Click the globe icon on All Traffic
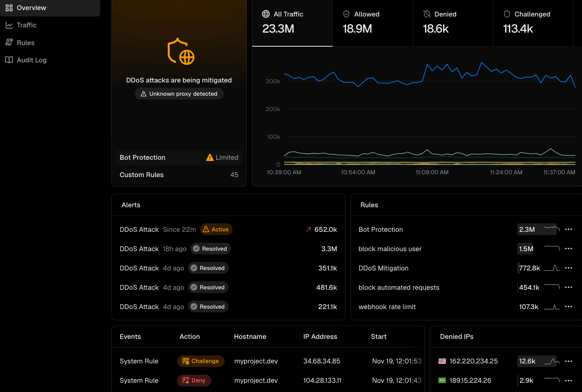Viewport: 582px width, 392px height. (x=266, y=14)
